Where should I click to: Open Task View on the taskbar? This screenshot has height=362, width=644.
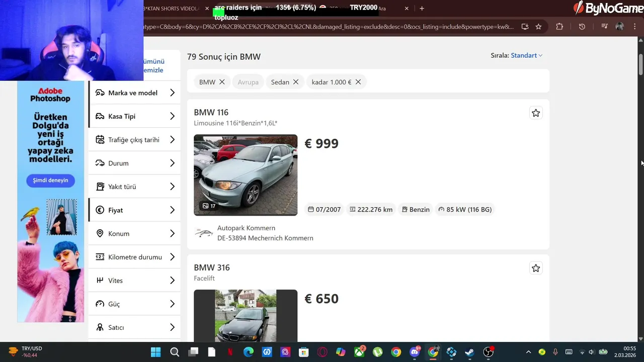tap(193, 352)
